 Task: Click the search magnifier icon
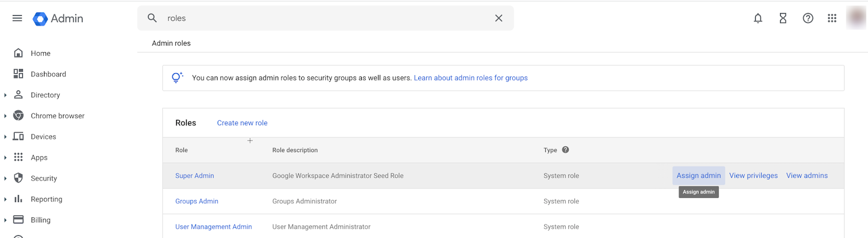[152, 18]
